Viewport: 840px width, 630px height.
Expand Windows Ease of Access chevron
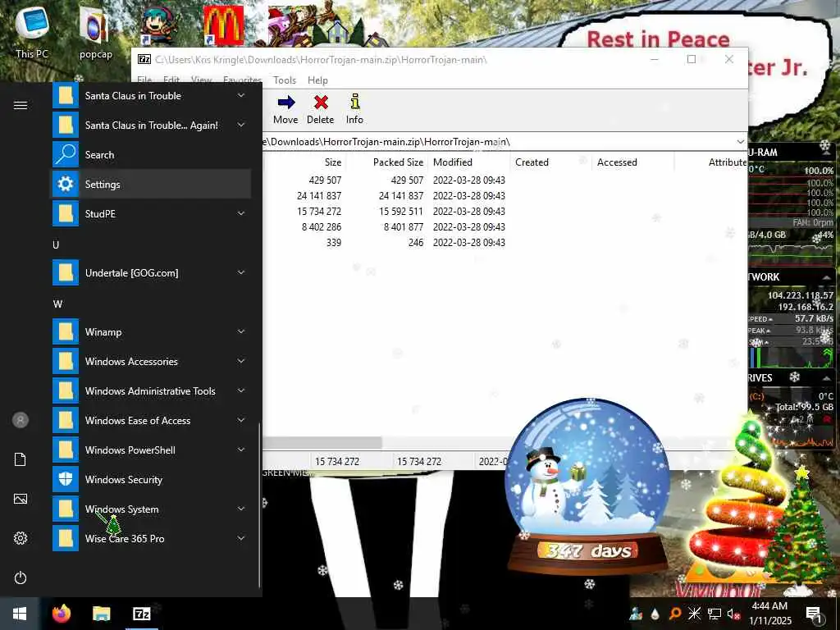tap(241, 420)
